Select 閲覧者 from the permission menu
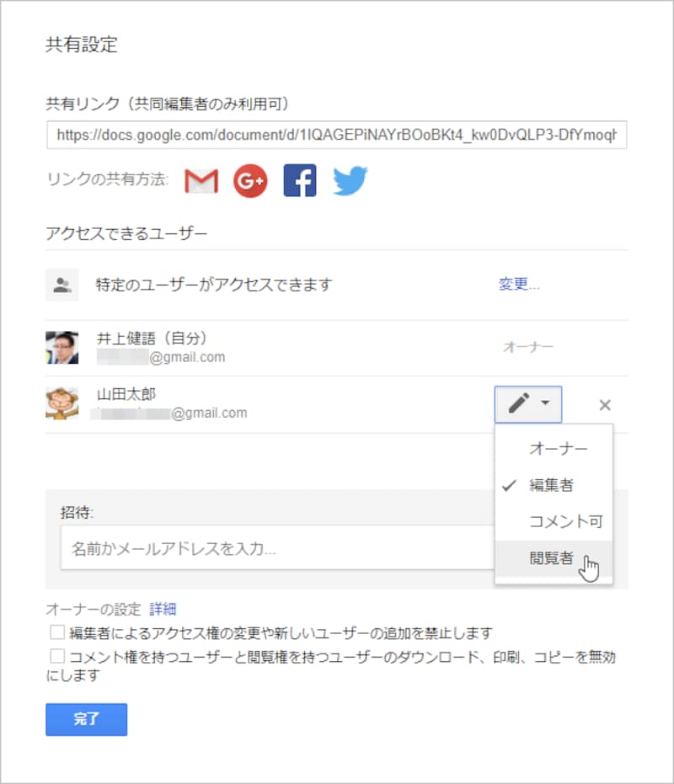Screen dimensions: 674x784 (558, 557)
